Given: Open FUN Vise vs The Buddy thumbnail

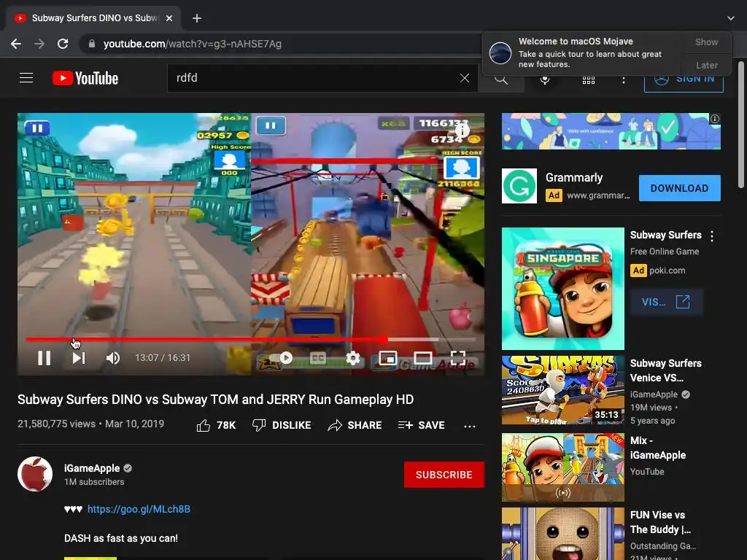Looking at the screenshot, I should tap(562, 534).
